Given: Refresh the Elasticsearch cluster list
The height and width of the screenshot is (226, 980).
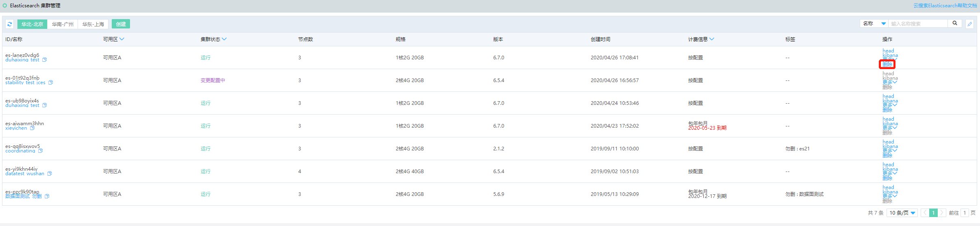Looking at the screenshot, I should (10, 24).
